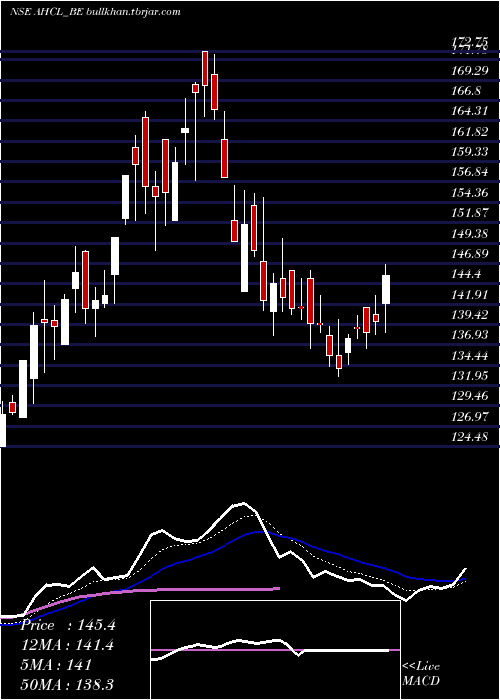Select the 136.93 price axis label

pyautogui.click(x=469, y=335)
